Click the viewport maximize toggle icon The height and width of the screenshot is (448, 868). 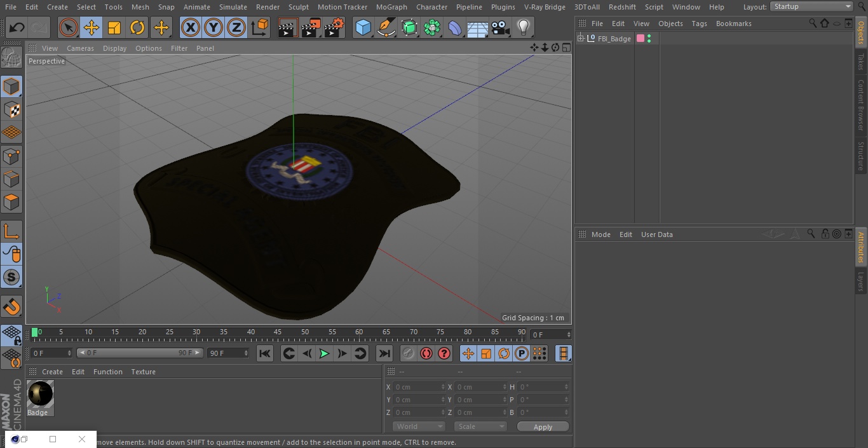566,48
